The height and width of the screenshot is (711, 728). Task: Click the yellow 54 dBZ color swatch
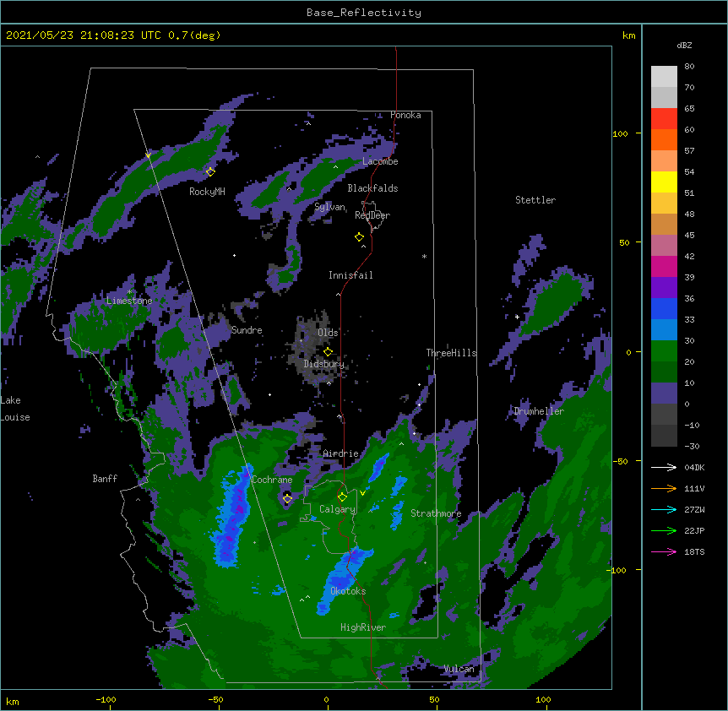(x=664, y=182)
